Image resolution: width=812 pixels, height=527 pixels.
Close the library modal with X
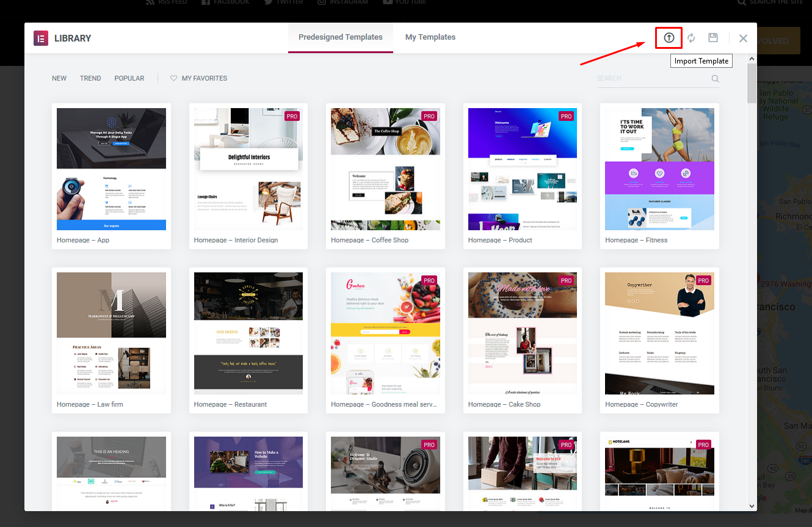click(x=743, y=38)
